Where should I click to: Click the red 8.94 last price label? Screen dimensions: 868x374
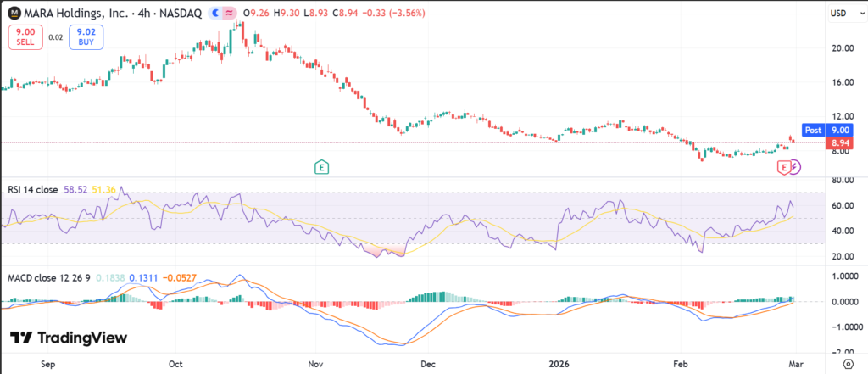(838, 144)
